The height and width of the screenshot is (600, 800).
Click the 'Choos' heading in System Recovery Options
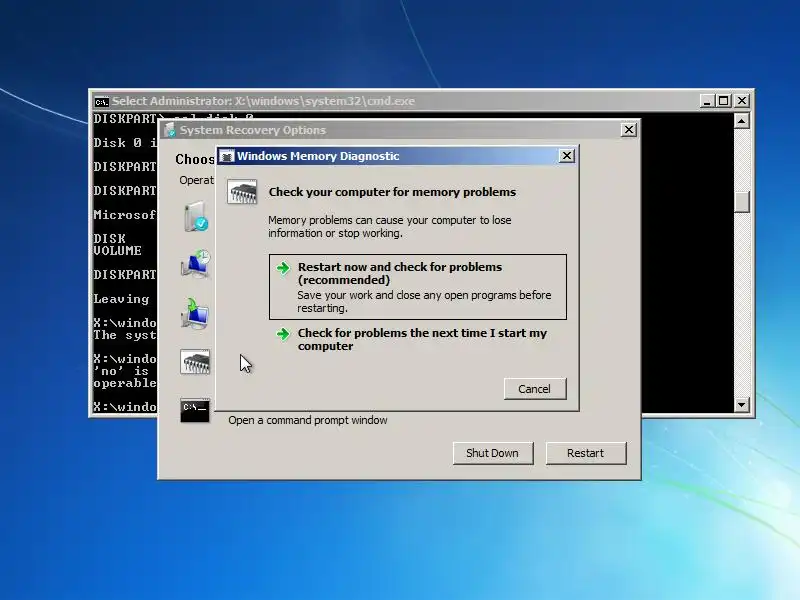195,159
